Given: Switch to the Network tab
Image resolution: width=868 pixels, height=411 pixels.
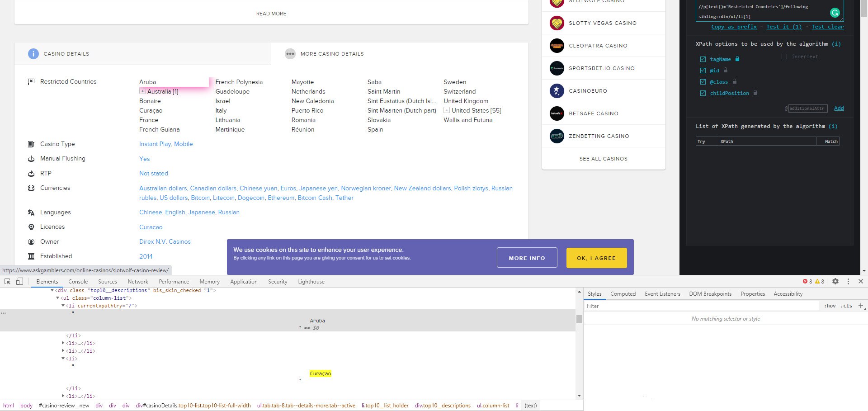Looking at the screenshot, I should tap(138, 282).
